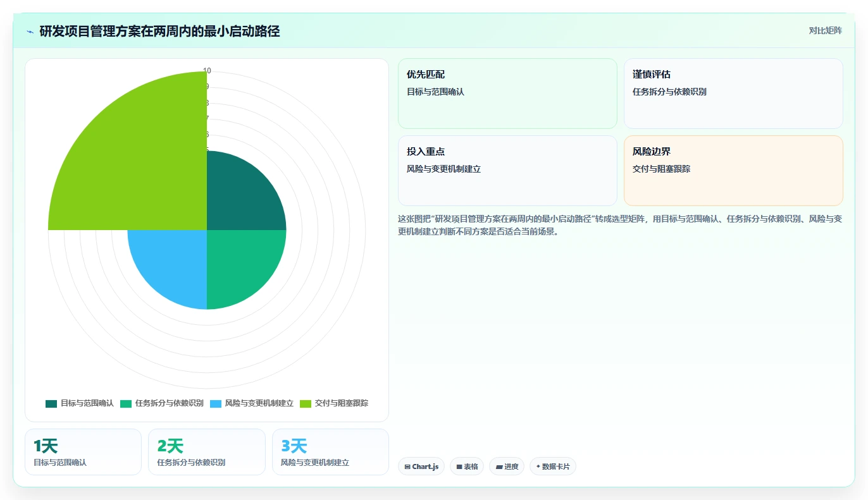Click the Chart.js tag

[421, 466]
